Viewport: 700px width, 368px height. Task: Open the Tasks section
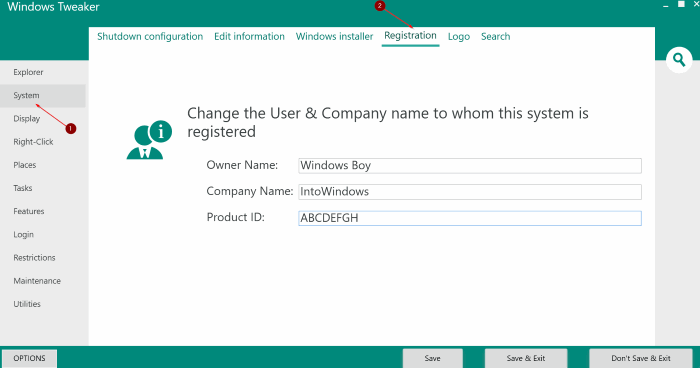[x=43, y=188]
